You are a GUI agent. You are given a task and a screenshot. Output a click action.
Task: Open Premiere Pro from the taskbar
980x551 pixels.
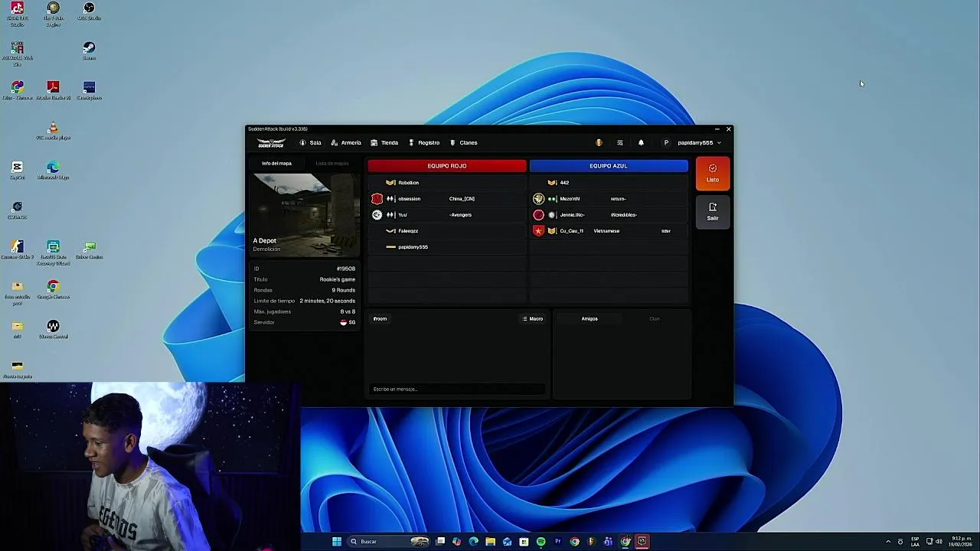point(557,542)
